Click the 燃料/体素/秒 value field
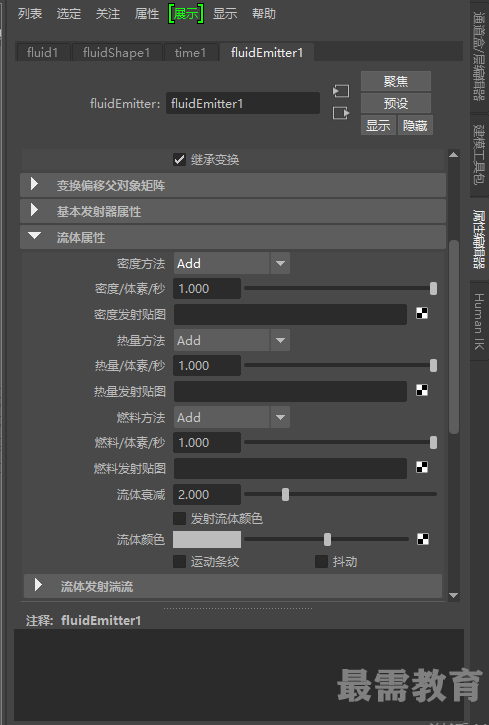This screenshot has height=725, width=489. coord(207,442)
